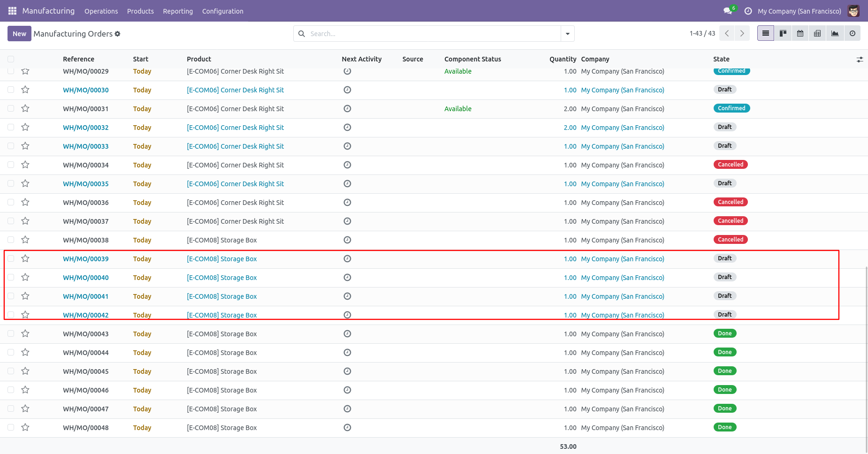Open the Reporting menu
This screenshot has width=868, height=454.
(178, 11)
